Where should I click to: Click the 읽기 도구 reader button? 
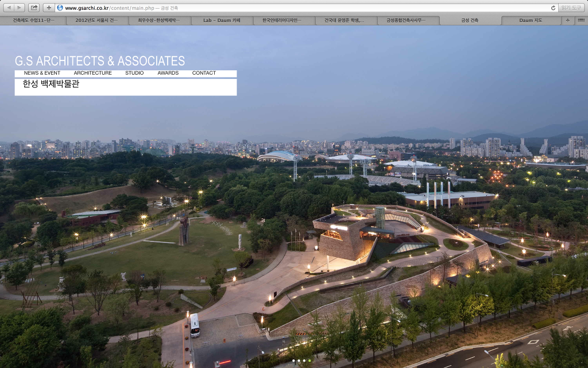[x=571, y=7]
